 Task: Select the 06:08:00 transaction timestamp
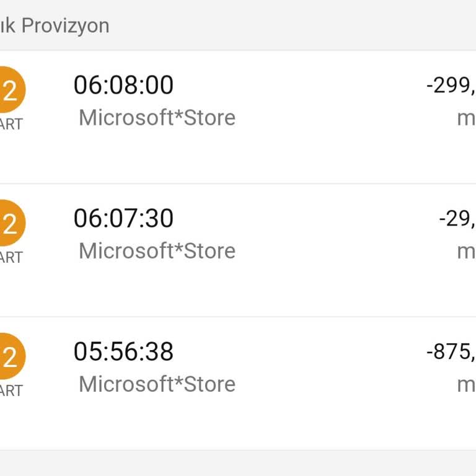coord(123,85)
